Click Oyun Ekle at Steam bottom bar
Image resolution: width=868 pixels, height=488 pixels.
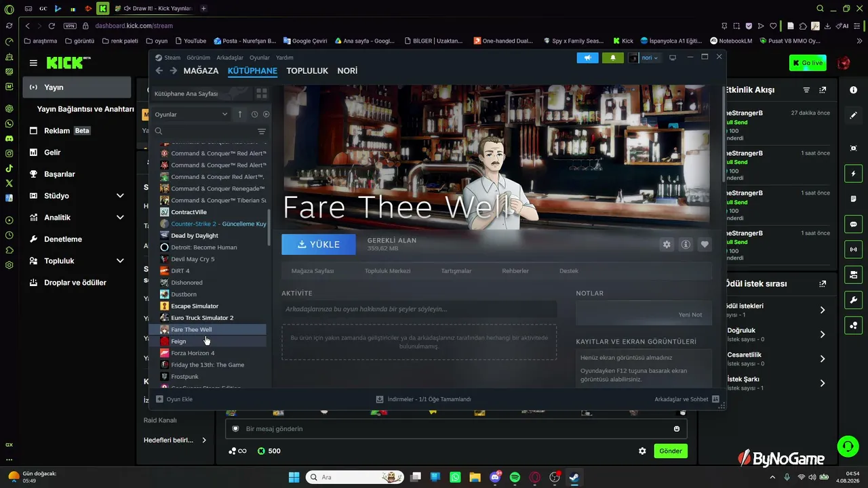(175, 399)
